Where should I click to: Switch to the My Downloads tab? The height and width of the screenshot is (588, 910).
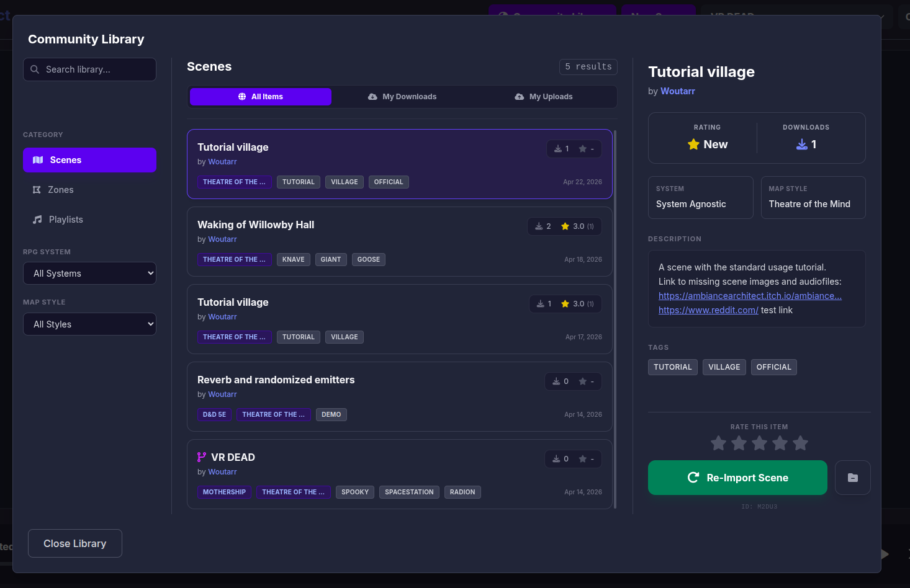[402, 97]
